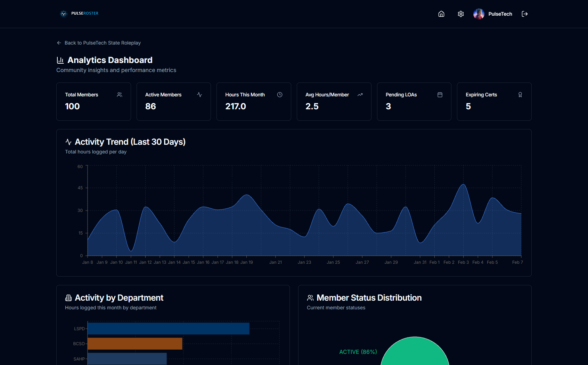Image resolution: width=588 pixels, height=365 pixels.
Task: Click the logout icon
Action: pyautogui.click(x=525, y=14)
